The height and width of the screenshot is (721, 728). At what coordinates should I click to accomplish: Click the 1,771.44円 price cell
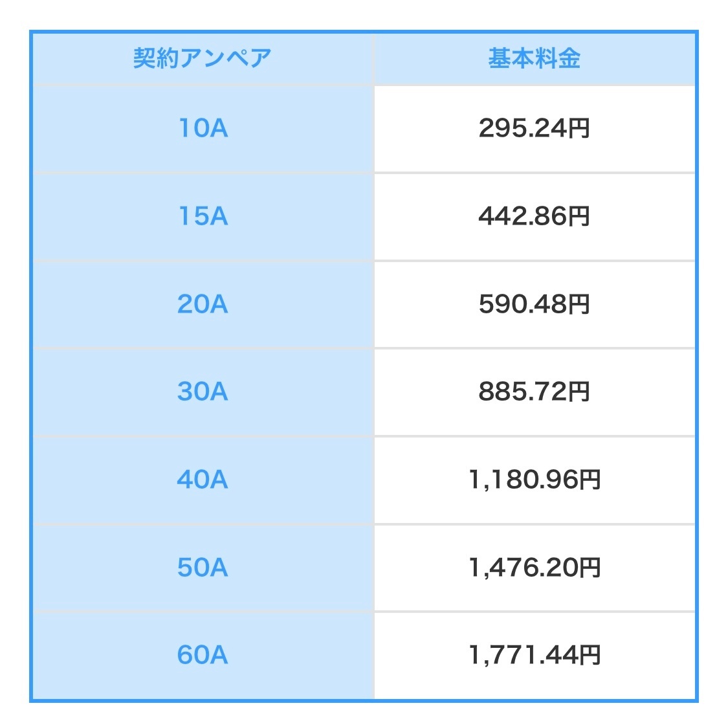[535, 655]
